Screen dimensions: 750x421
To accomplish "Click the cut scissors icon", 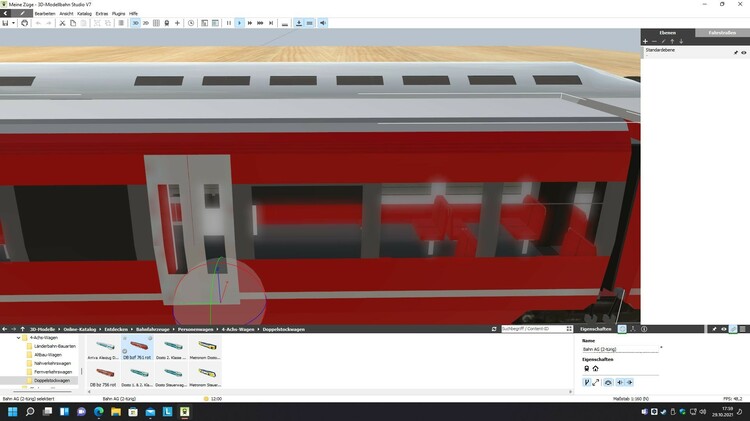I will click(x=62, y=22).
